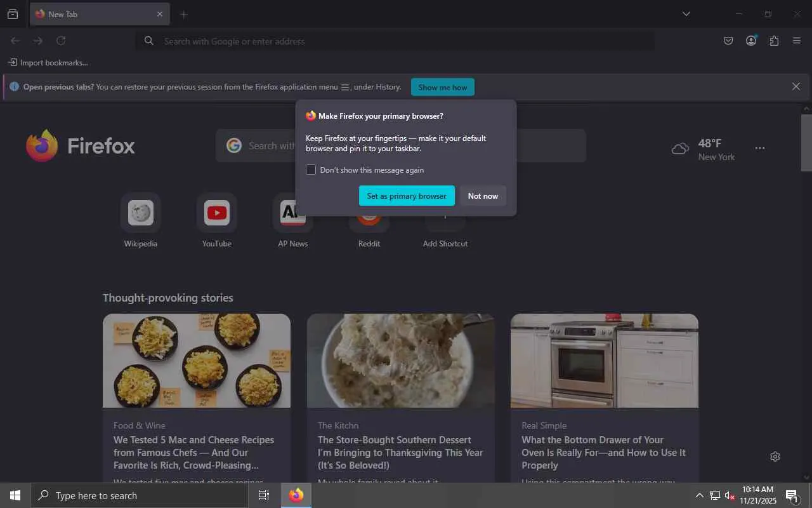The image size is (812, 508).
Task: Read We Tested 5 Mac and Cheese Recipes article
Action: tap(194, 452)
